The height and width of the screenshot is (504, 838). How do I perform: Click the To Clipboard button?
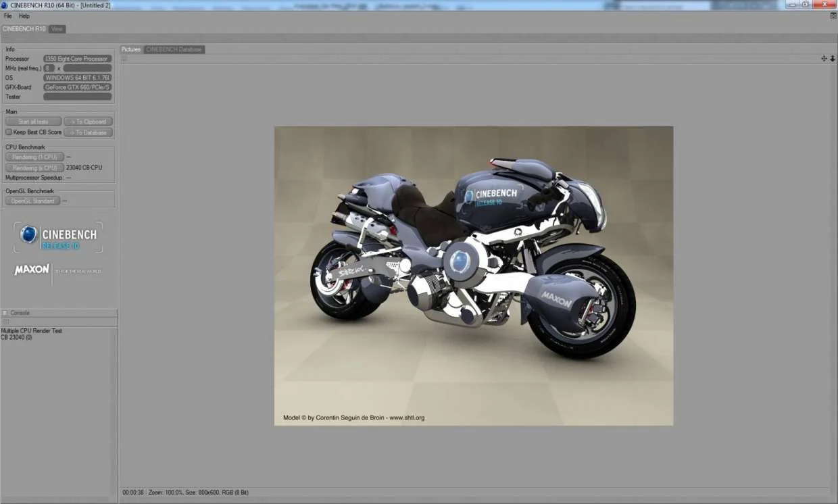(88, 122)
